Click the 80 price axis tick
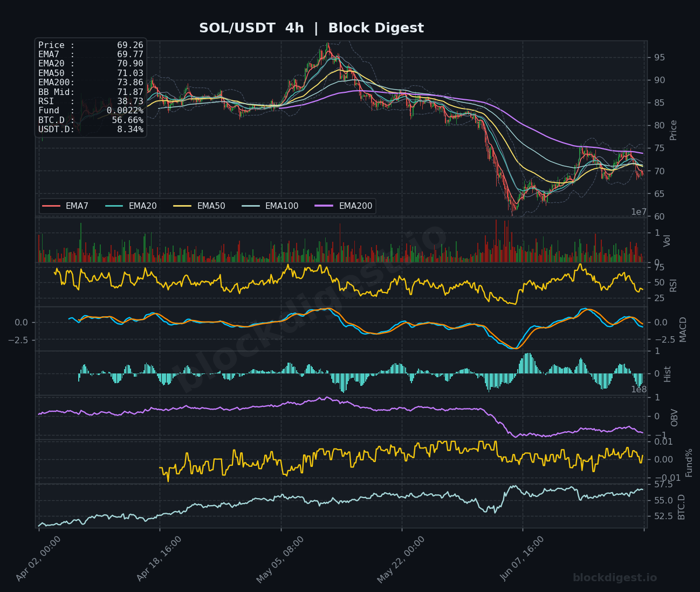Screen dimensions: 700x592 pyautogui.click(x=659, y=126)
